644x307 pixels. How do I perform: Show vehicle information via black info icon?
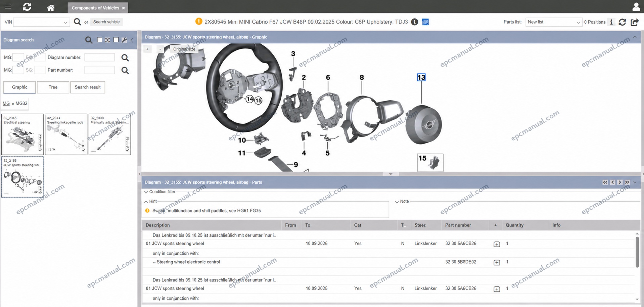click(x=415, y=22)
